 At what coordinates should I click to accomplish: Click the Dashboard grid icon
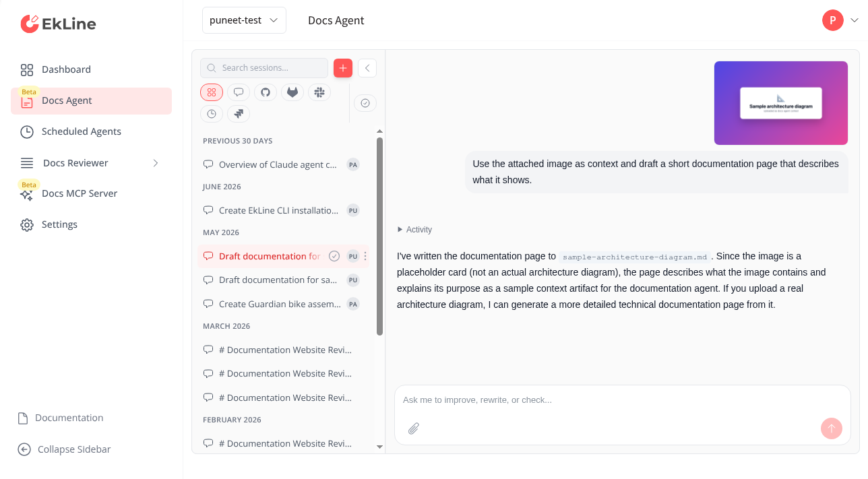coord(27,70)
